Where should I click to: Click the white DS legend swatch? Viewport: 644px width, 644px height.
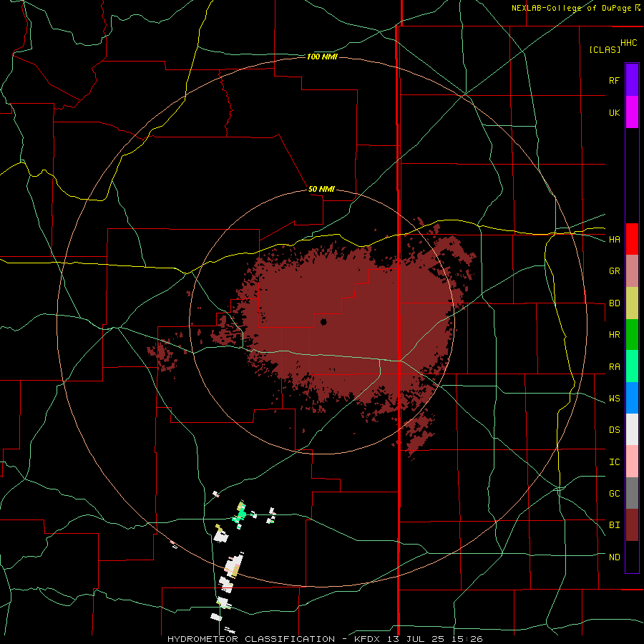pyautogui.click(x=632, y=429)
